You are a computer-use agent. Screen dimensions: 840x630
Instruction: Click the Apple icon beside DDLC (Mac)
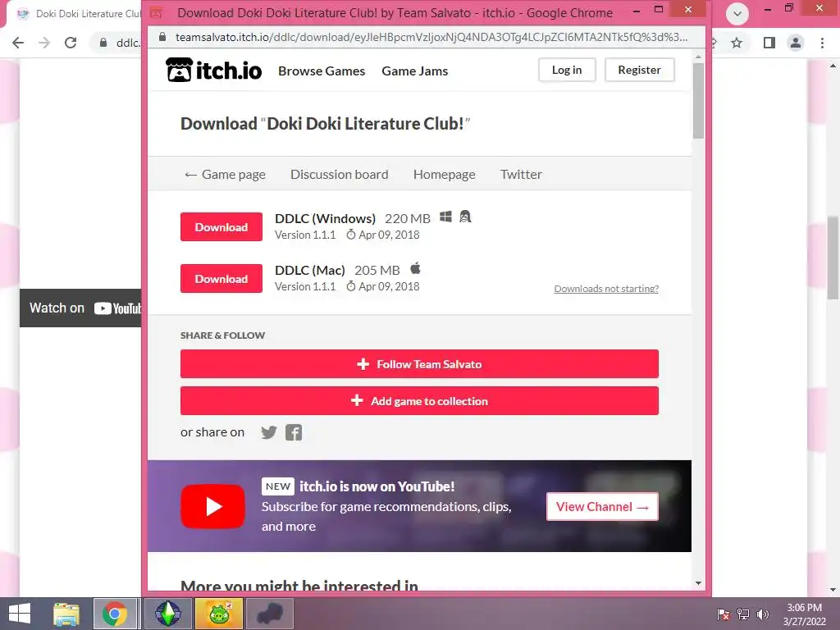(x=415, y=268)
